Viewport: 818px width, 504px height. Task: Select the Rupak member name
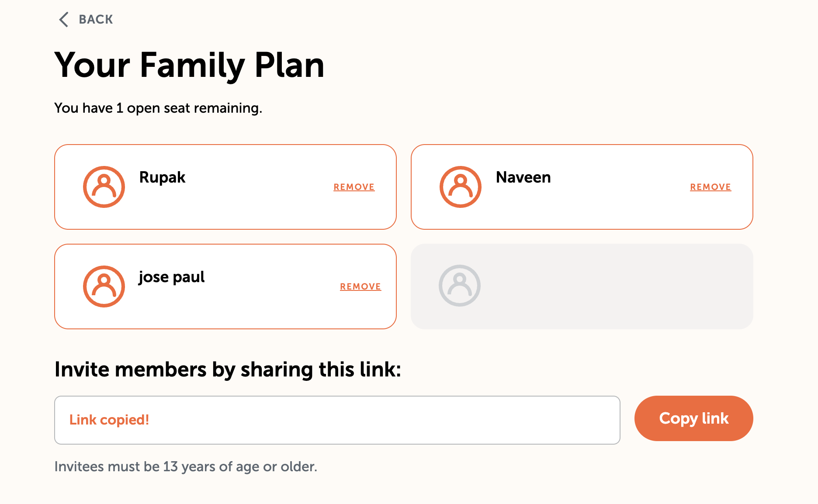click(162, 177)
